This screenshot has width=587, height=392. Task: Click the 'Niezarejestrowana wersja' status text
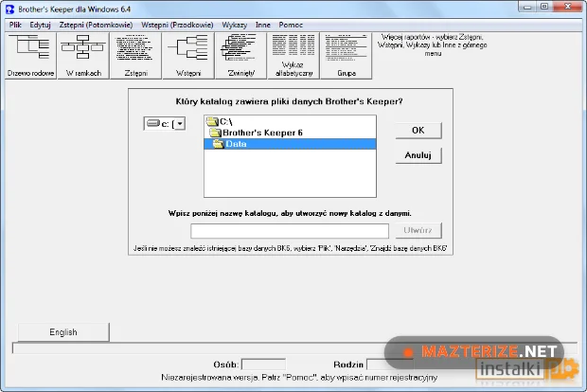tap(299, 378)
